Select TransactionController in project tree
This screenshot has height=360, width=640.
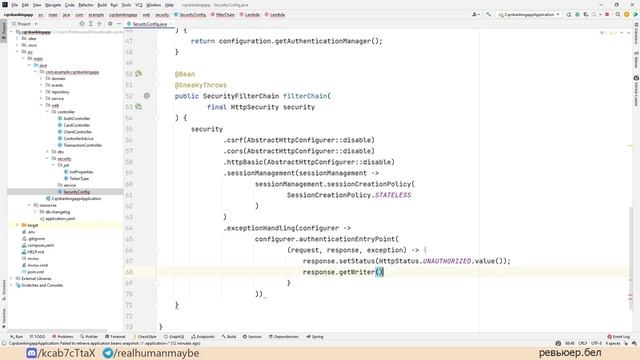[x=80, y=145]
